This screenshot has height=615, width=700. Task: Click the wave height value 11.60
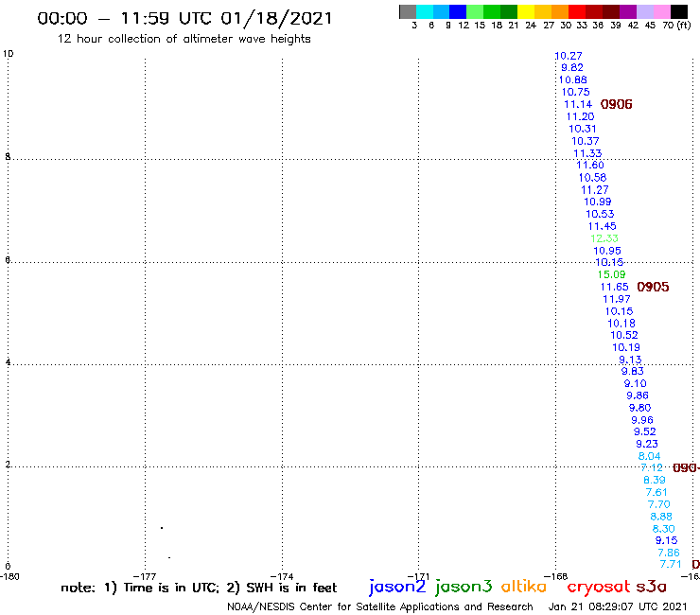coord(590,166)
